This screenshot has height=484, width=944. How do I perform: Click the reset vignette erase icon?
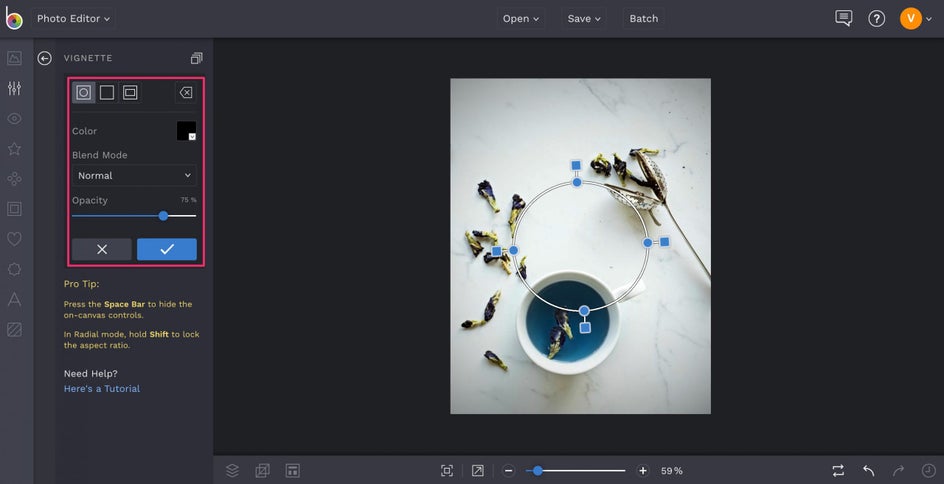185,92
